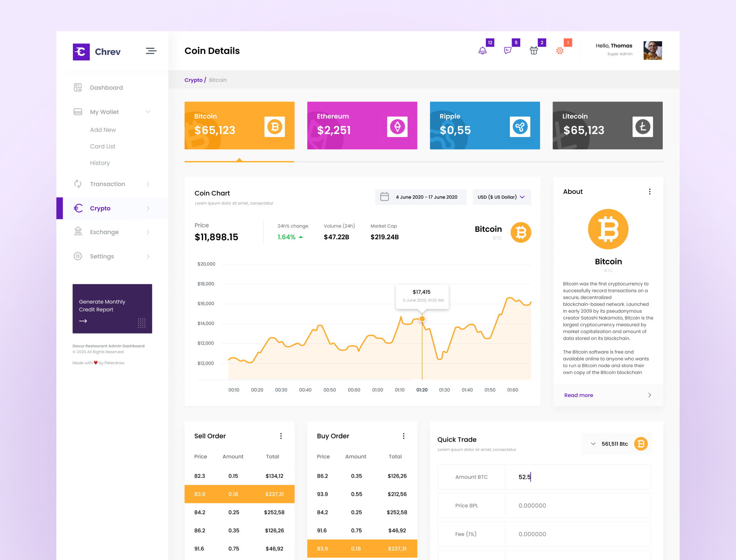Click the Litecoin icon on the dark card
Screen dimensions: 736x560
pos(642,126)
